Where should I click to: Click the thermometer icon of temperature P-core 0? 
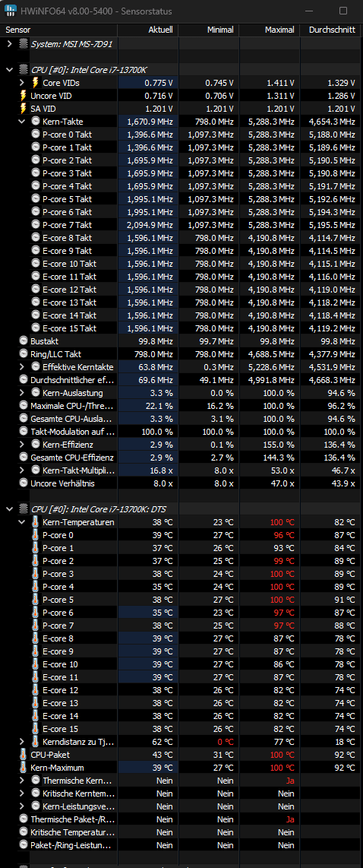36,535
